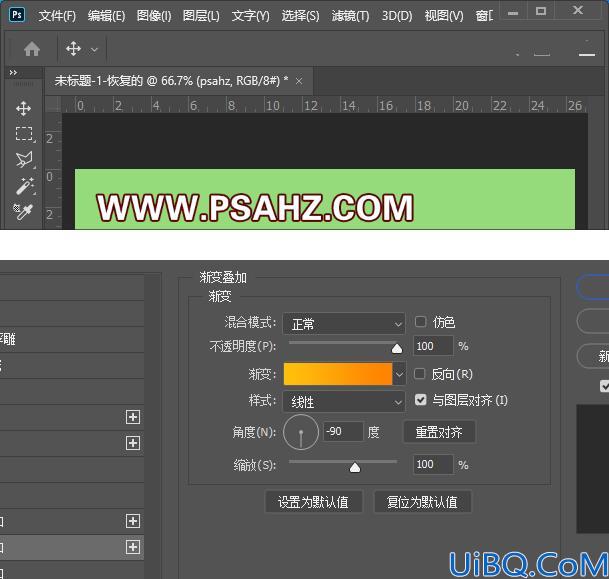The image size is (609, 579).
Task: Minimize the Photoshop window
Action: point(513,12)
